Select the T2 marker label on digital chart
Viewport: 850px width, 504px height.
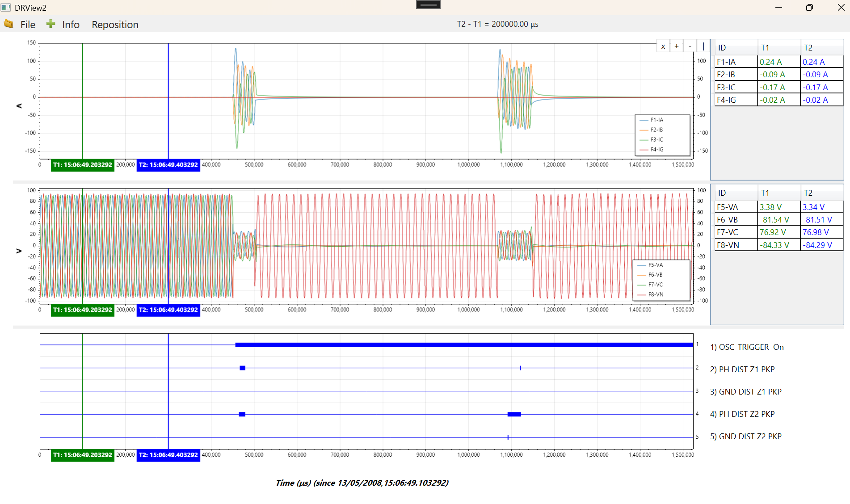point(168,455)
